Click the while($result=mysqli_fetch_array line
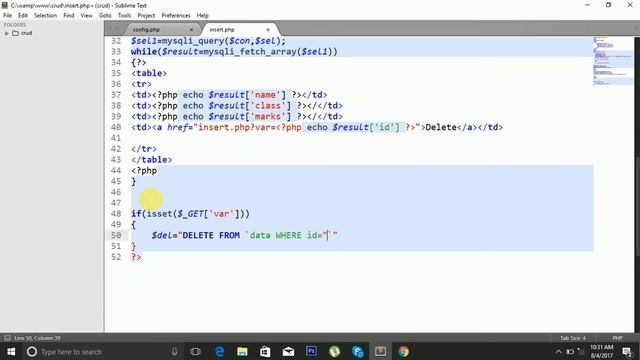Image resolution: width=640 pixels, height=360 pixels. click(234, 52)
